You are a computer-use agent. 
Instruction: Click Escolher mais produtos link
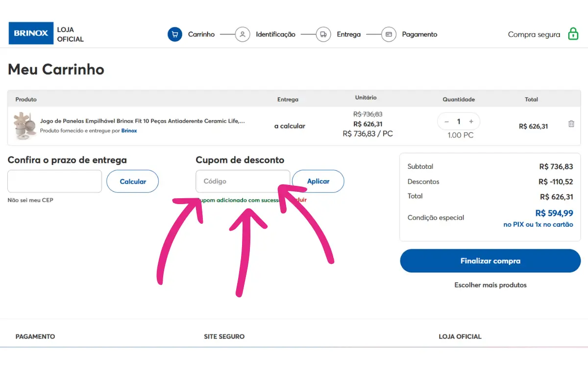point(490,285)
